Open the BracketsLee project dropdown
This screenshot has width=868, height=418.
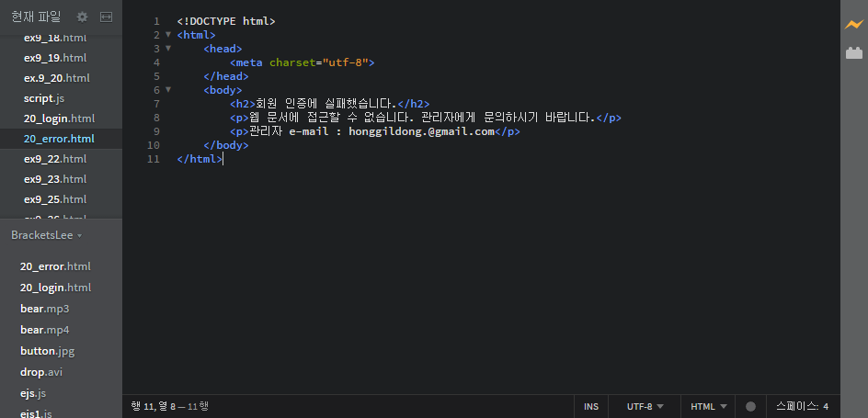[x=47, y=235]
